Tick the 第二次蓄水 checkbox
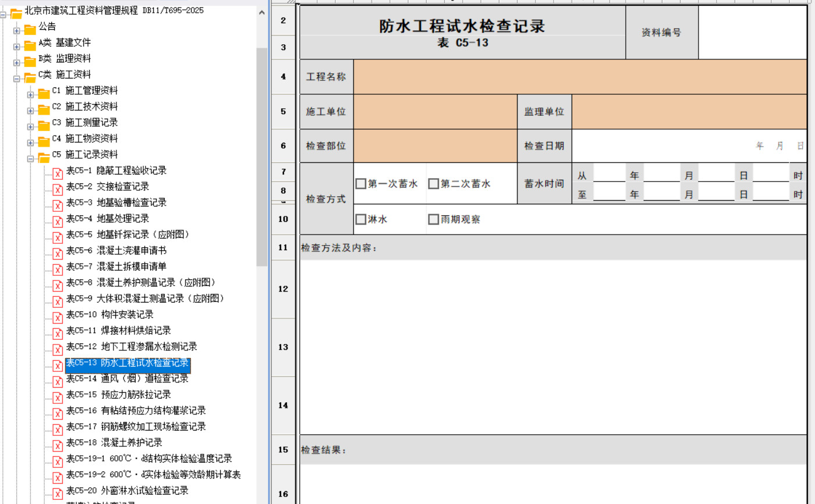815x504 pixels. click(433, 184)
